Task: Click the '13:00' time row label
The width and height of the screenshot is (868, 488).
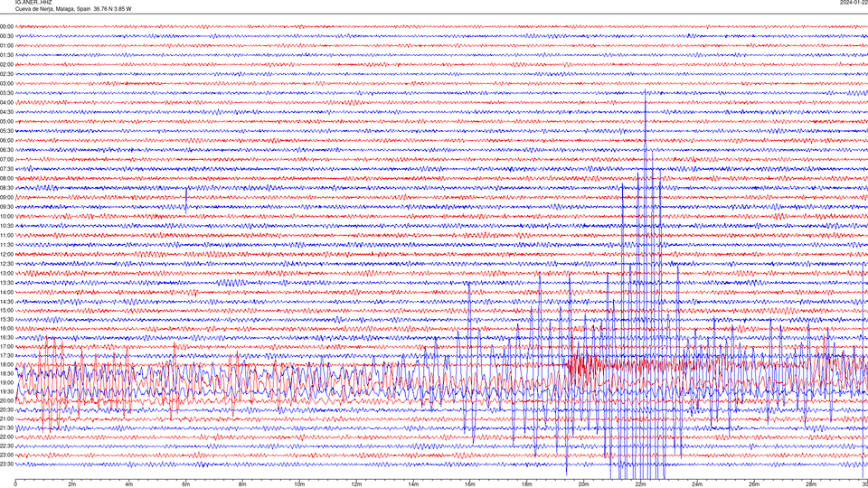Action: tap(6, 273)
